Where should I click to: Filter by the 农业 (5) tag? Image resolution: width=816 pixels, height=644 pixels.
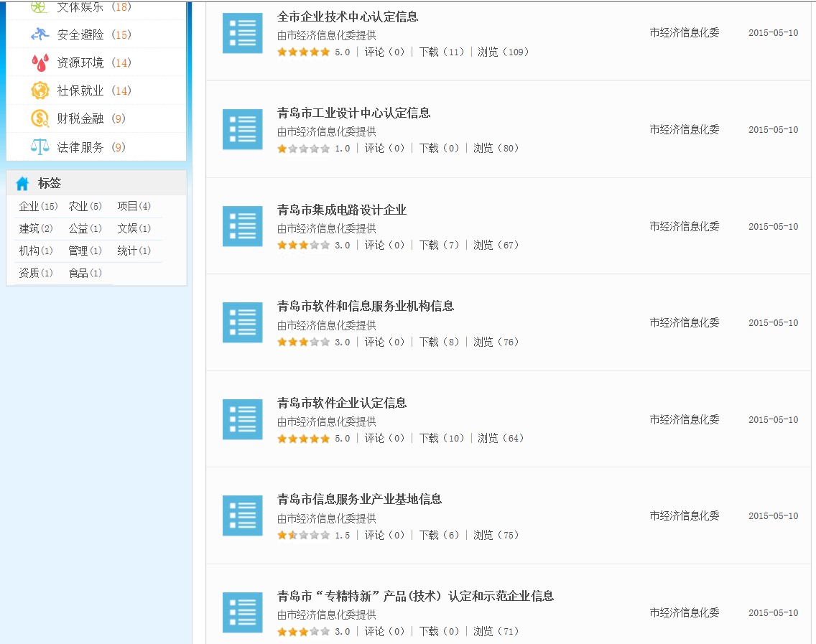(x=85, y=207)
